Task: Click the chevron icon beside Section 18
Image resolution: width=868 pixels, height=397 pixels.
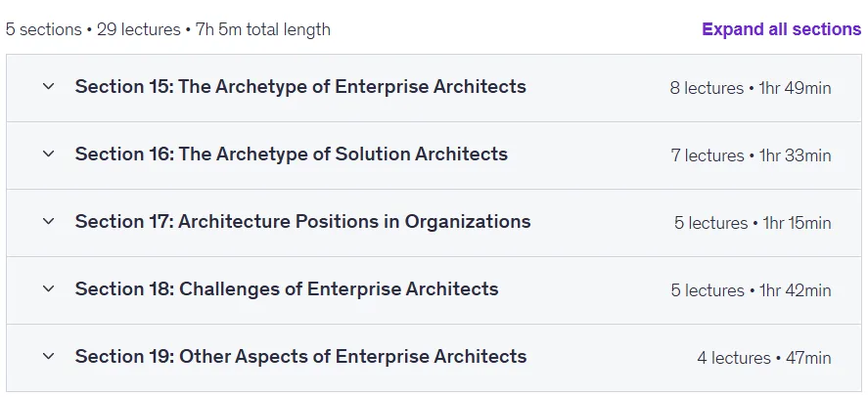Action: (49, 288)
